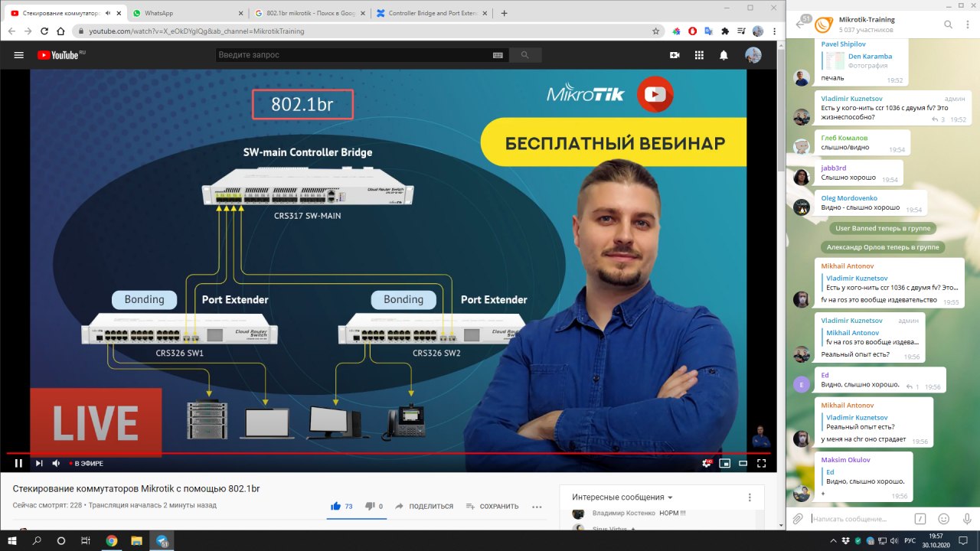The height and width of the screenshot is (551, 980).
Task: Open Telegram chat three-dot menu
Action: [x=967, y=24]
